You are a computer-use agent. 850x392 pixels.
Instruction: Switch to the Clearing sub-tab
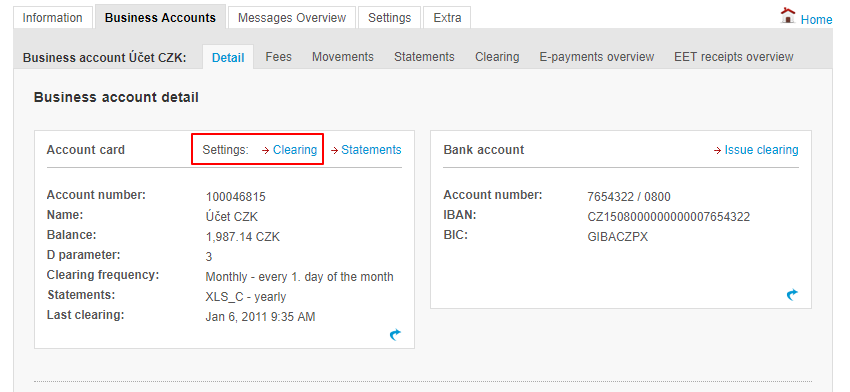tap(497, 56)
